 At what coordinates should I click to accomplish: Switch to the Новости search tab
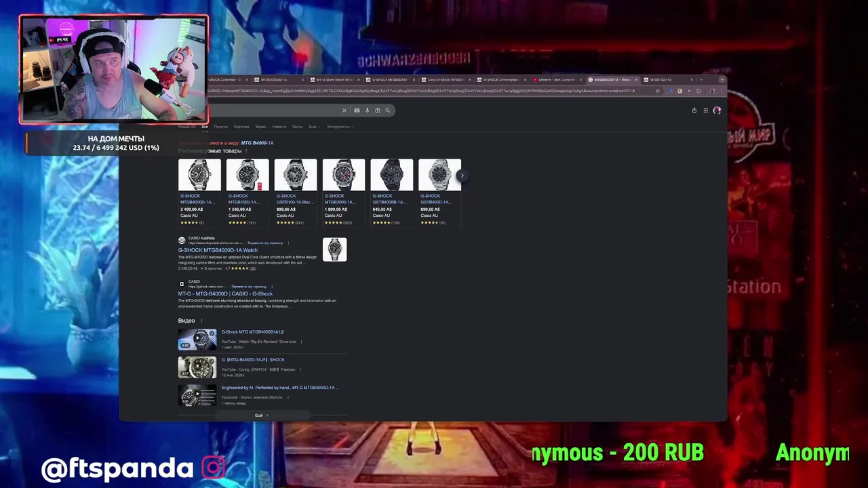point(279,127)
